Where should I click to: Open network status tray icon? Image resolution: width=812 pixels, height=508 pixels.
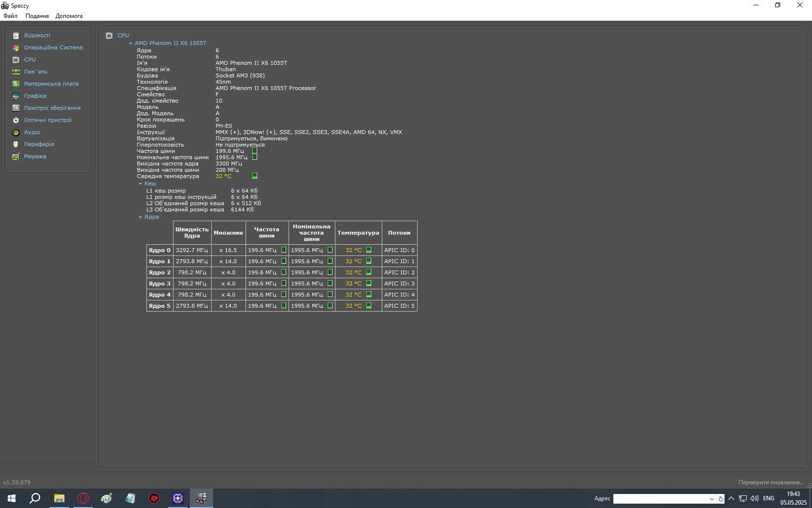tap(743, 498)
